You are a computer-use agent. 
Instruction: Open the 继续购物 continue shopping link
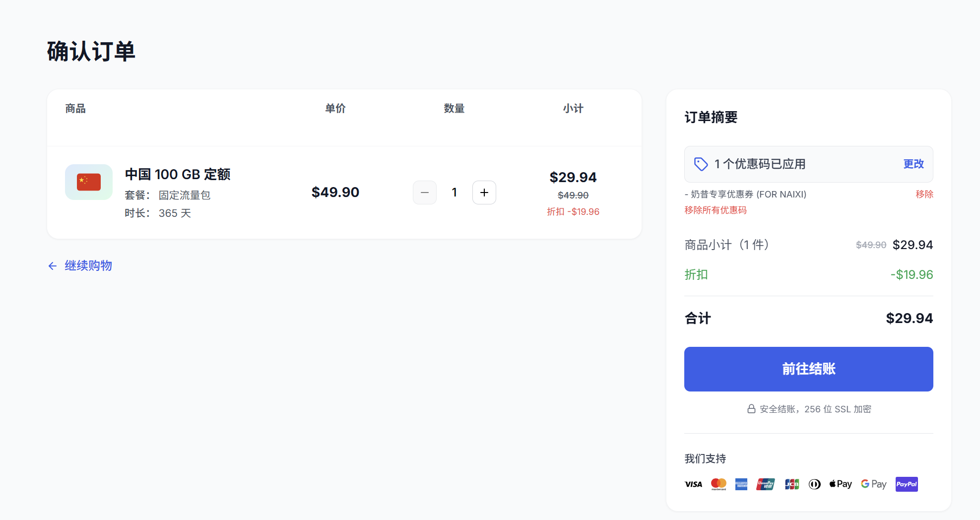coord(88,266)
